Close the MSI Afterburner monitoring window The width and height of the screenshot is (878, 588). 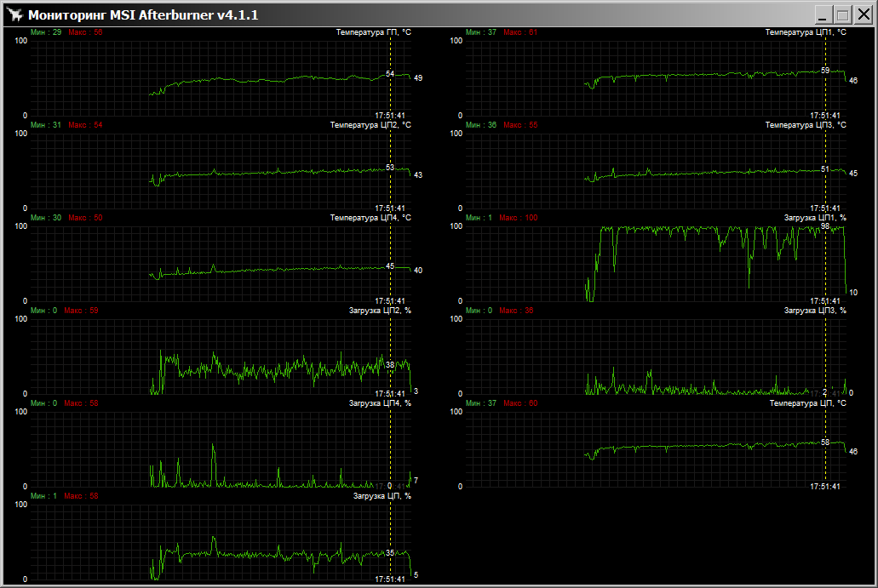pos(862,14)
